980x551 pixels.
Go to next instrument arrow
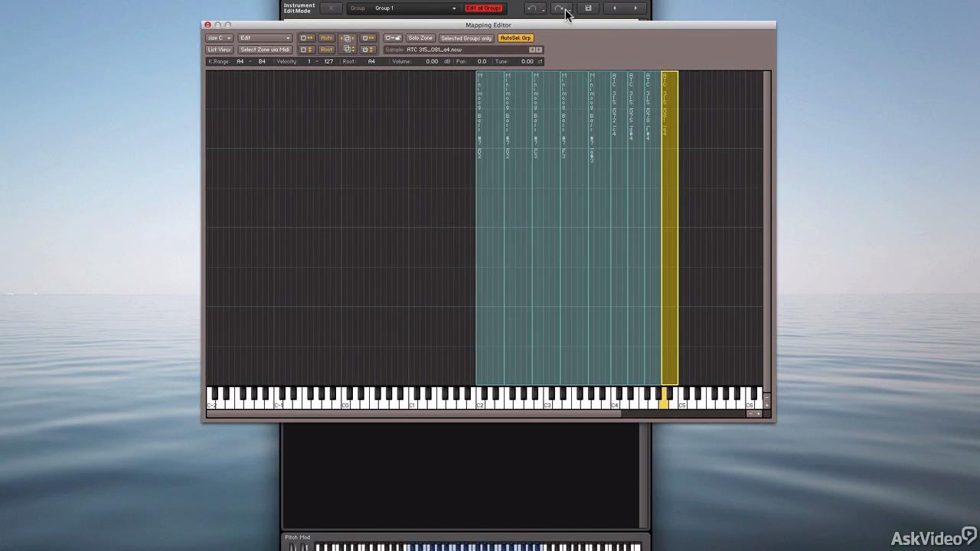point(635,8)
